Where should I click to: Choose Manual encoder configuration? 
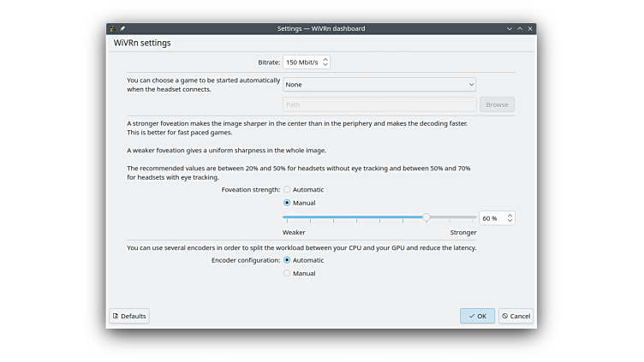click(x=287, y=273)
